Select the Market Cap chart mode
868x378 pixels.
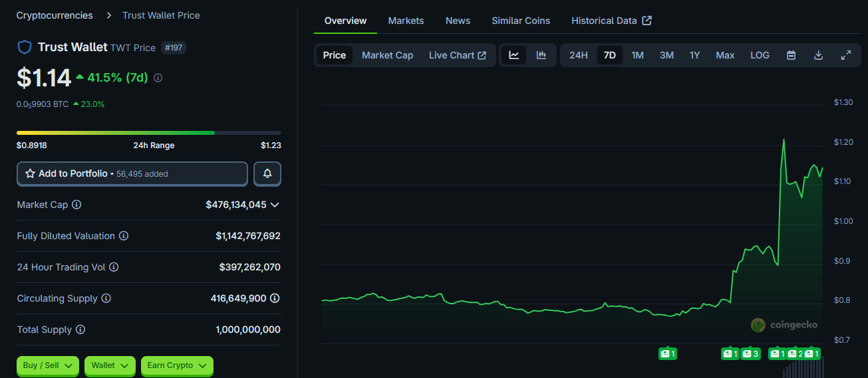[x=387, y=55]
